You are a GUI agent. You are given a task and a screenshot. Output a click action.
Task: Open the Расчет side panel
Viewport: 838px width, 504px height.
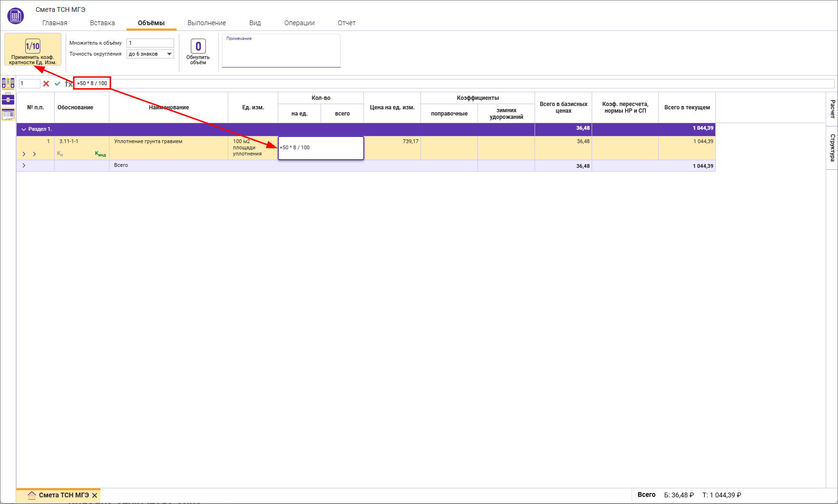(x=832, y=109)
